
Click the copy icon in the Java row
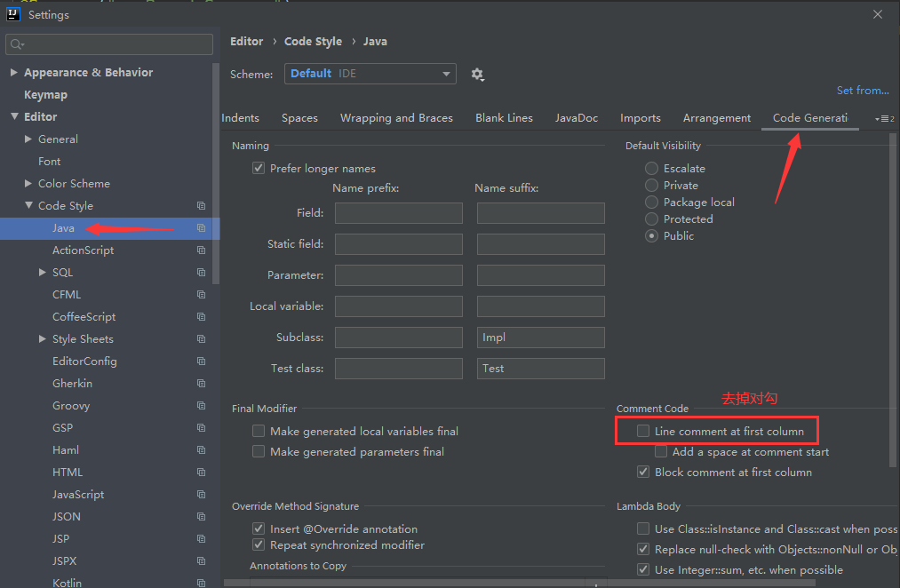coord(201,227)
